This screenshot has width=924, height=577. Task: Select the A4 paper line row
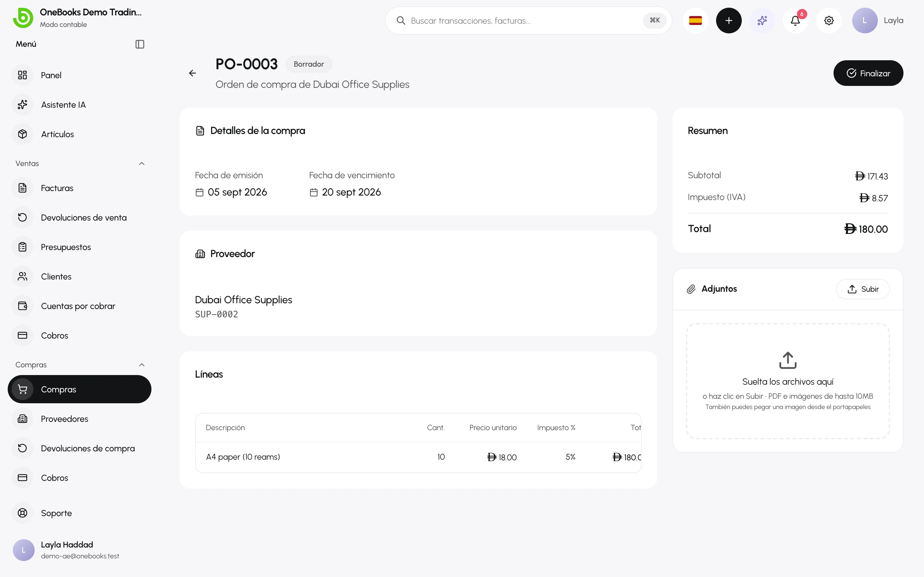click(x=418, y=457)
